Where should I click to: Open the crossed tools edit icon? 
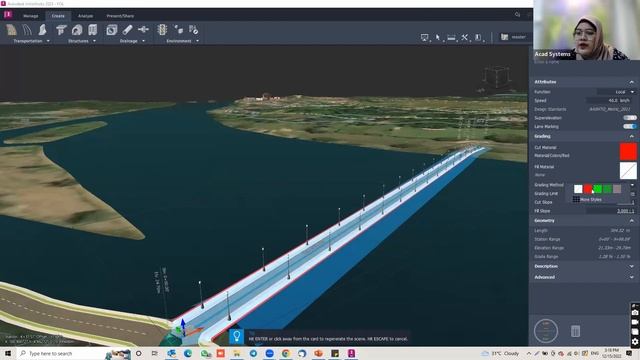[465, 38]
